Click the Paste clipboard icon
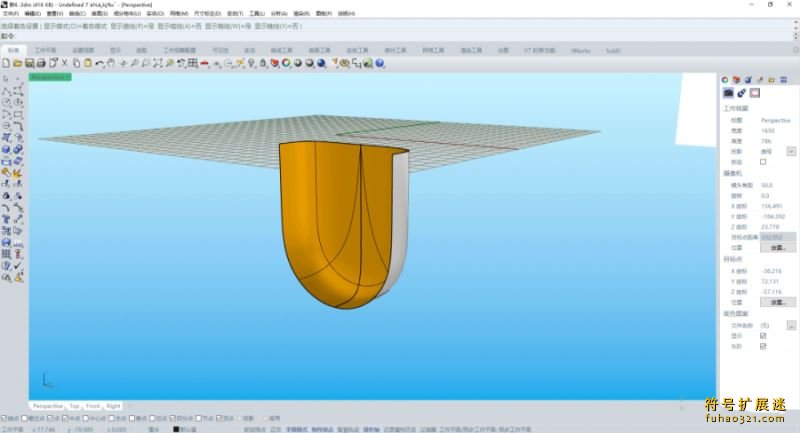 tap(88, 63)
